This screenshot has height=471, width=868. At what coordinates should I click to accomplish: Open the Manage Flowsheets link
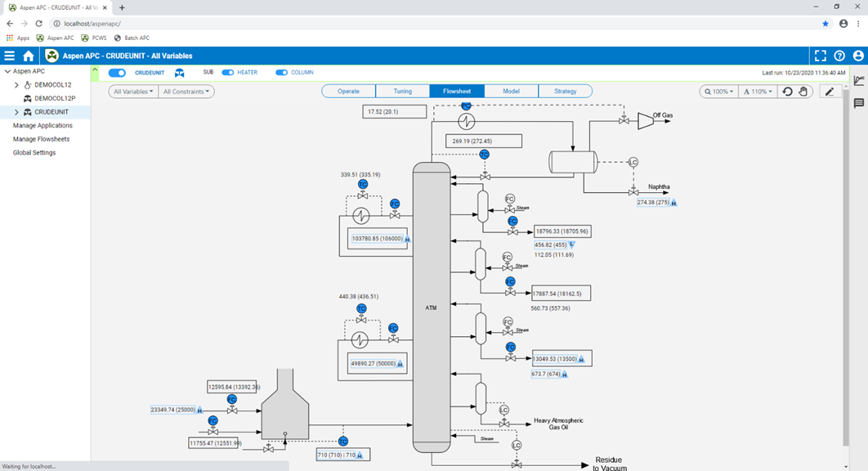point(41,139)
